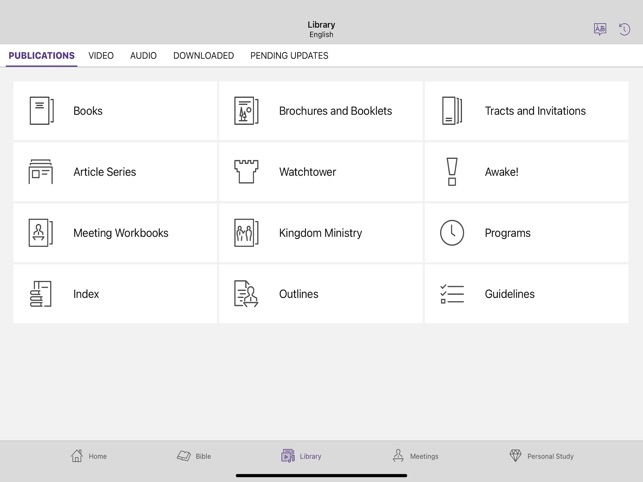Tap the Guidelines checklist icon
The image size is (643, 482).
pyautogui.click(x=452, y=294)
